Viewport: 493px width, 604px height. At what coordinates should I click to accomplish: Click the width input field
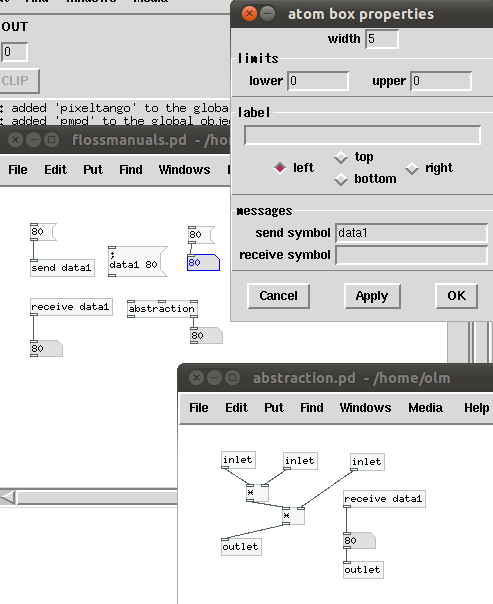click(382, 39)
